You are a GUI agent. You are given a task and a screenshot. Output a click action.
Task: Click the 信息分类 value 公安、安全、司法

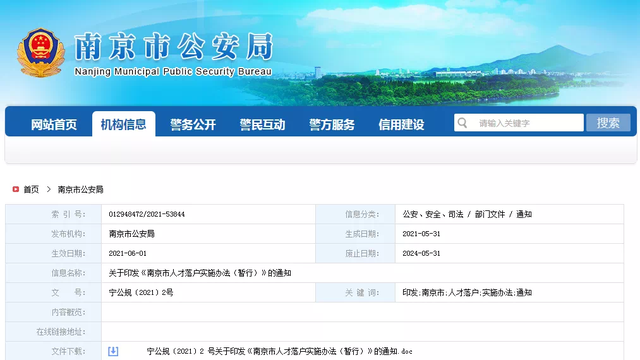pyautogui.click(x=467, y=214)
